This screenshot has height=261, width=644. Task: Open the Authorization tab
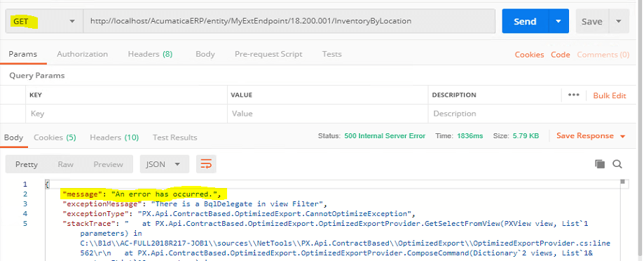coord(82,54)
